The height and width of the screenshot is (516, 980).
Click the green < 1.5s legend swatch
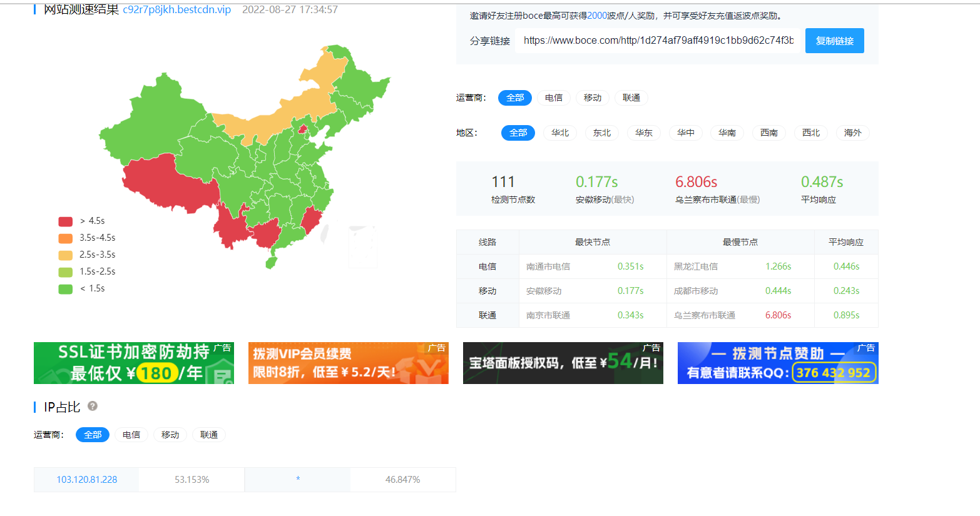[66, 289]
